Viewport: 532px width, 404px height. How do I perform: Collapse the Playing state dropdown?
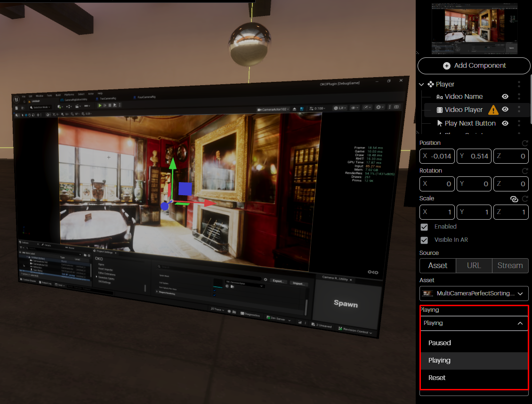pyautogui.click(x=474, y=323)
